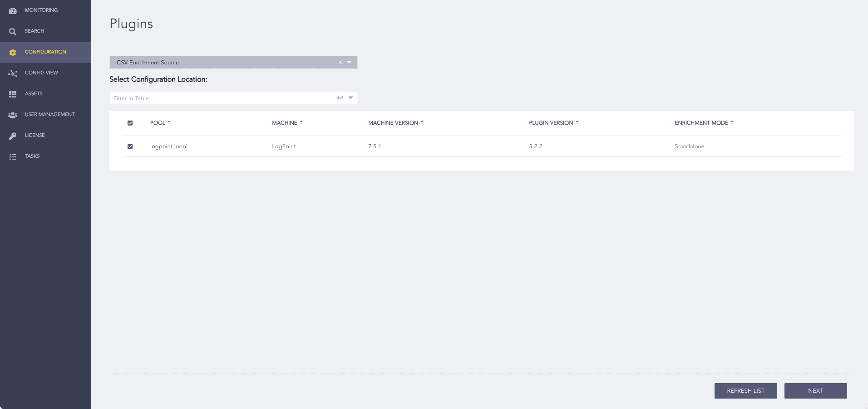This screenshot has width=868, height=409.
Task: Switch to the SEARCH sidebar section
Action: click(x=34, y=31)
